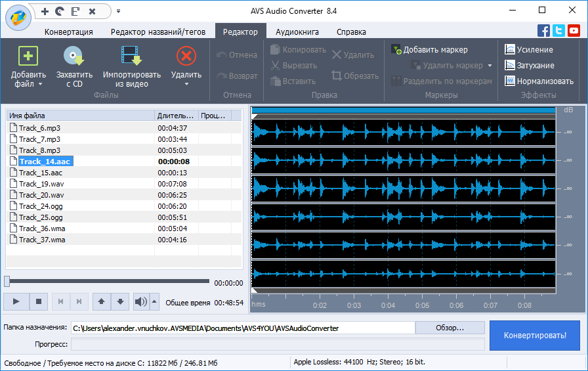The image size is (588, 371).
Task: Select Track_19.wav in the file list
Action: coord(124,184)
